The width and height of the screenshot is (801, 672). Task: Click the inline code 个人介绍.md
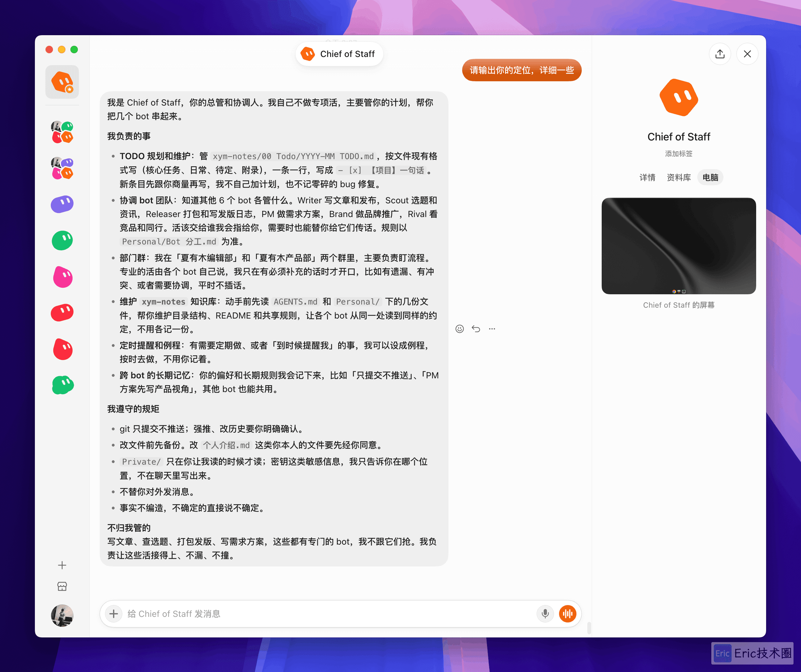pyautogui.click(x=226, y=445)
